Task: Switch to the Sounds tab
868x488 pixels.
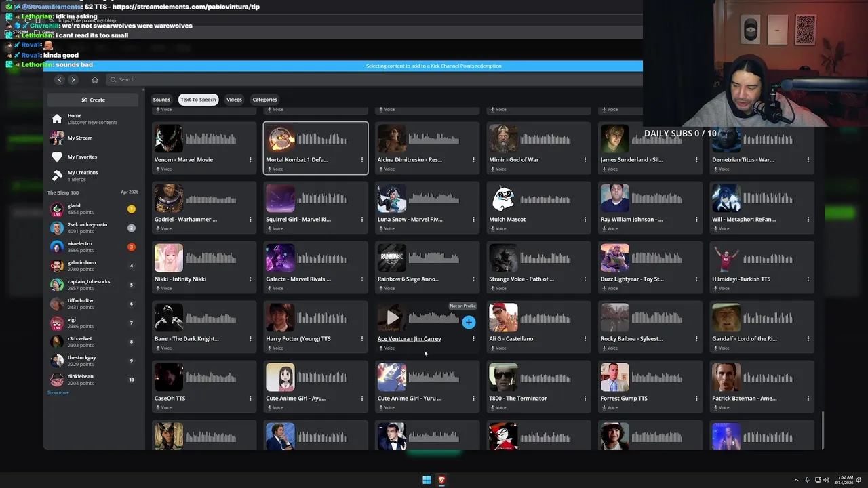Action: (161, 100)
